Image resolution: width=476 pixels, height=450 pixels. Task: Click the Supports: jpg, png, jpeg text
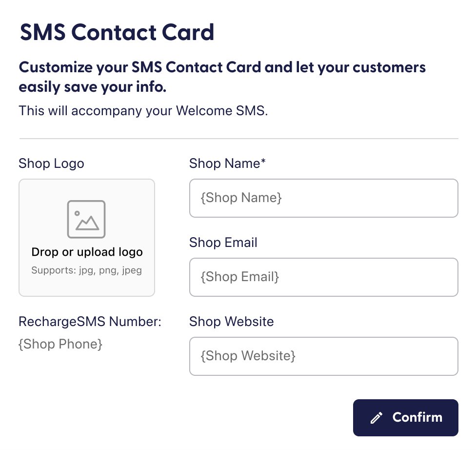pyautogui.click(x=86, y=270)
